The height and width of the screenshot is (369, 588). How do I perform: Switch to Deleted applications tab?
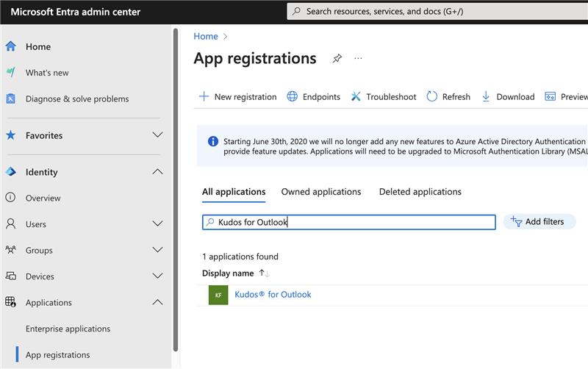420,192
